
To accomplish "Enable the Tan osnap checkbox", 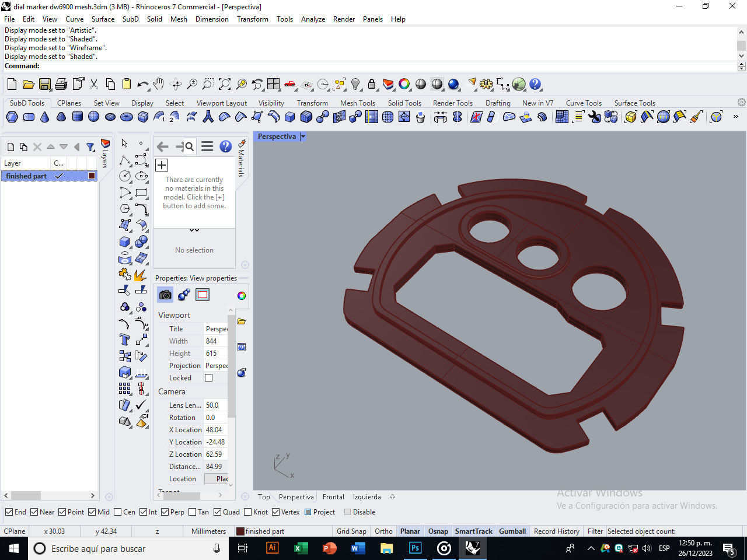I will [193, 512].
